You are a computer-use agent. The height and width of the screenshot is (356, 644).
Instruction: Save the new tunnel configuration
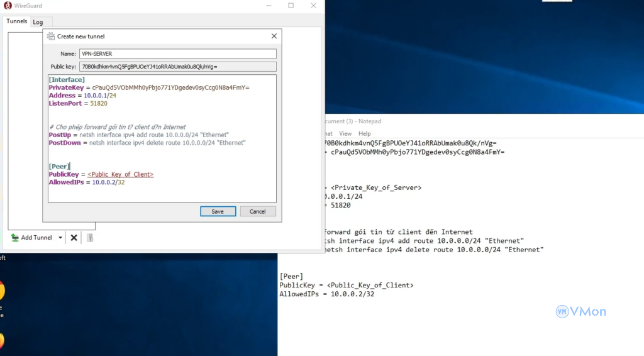click(x=218, y=211)
